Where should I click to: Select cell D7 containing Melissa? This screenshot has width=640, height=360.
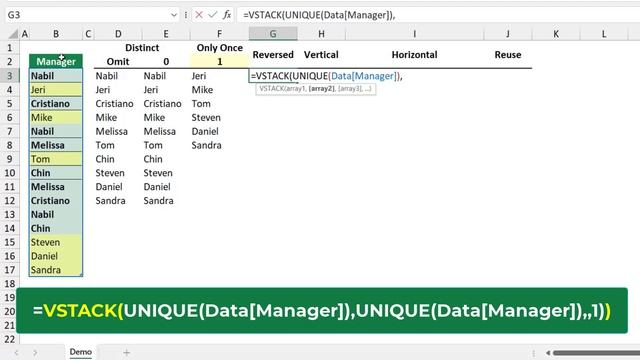click(x=118, y=131)
